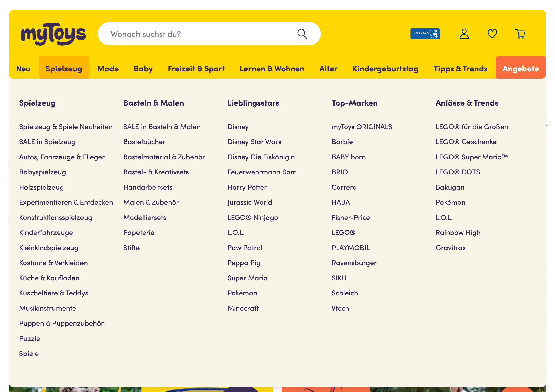
Task: Open SALE in Spielzeug
Action: point(47,142)
